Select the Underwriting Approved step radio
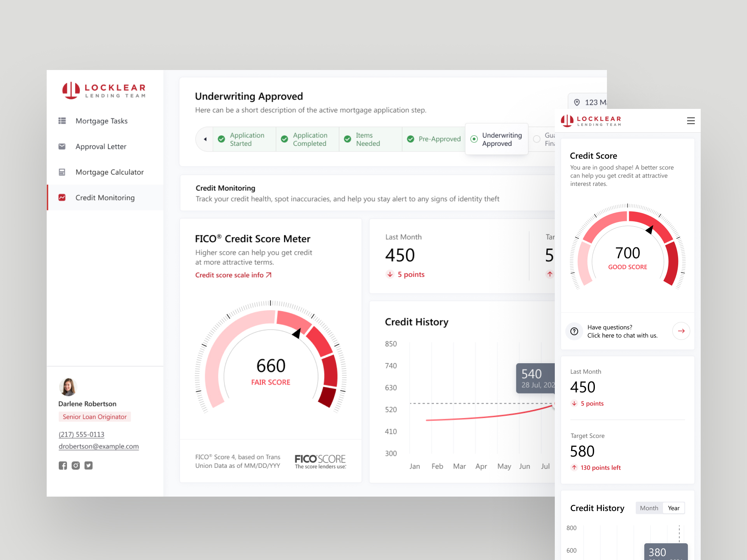 tap(474, 139)
